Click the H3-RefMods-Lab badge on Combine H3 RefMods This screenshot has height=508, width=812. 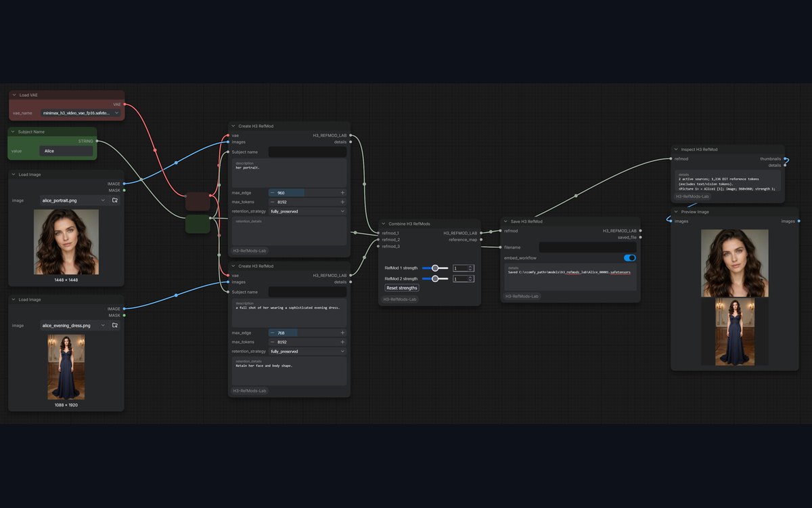(x=401, y=299)
